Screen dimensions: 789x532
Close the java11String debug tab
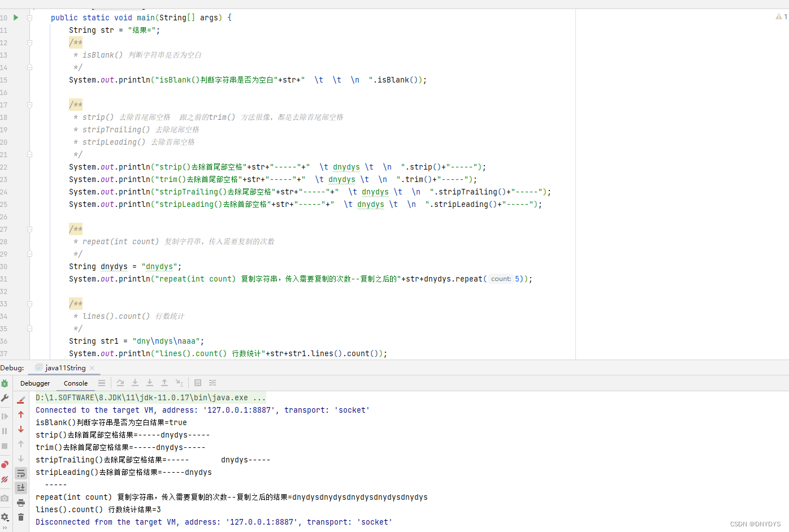click(x=92, y=368)
